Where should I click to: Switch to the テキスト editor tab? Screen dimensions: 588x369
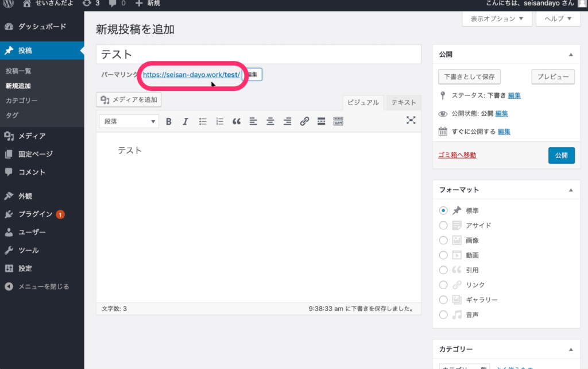pos(403,103)
